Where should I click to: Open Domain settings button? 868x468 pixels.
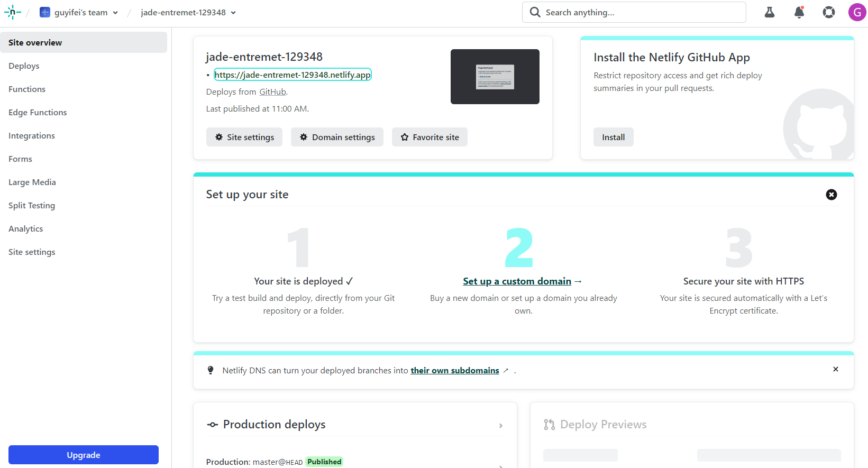(337, 137)
